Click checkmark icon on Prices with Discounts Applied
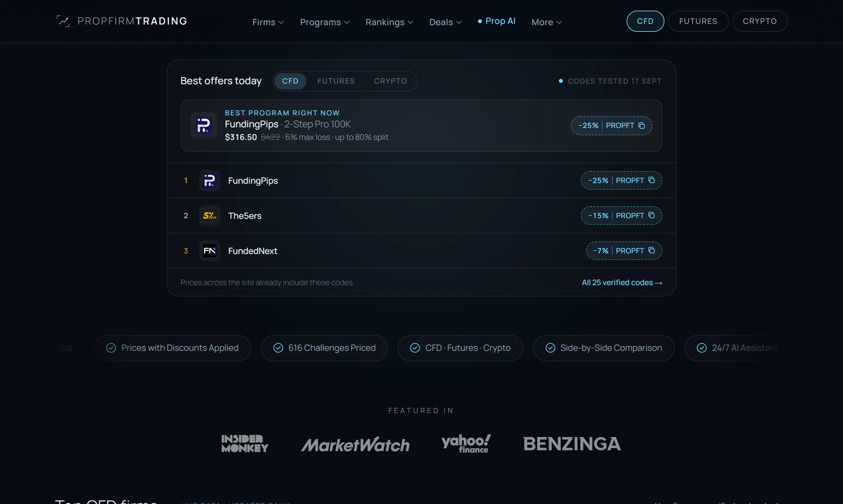 tap(111, 348)
